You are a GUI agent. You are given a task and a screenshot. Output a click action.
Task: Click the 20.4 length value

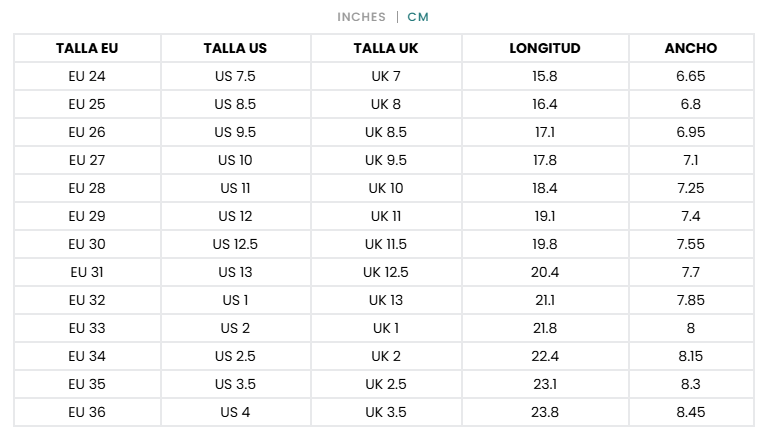545,272
